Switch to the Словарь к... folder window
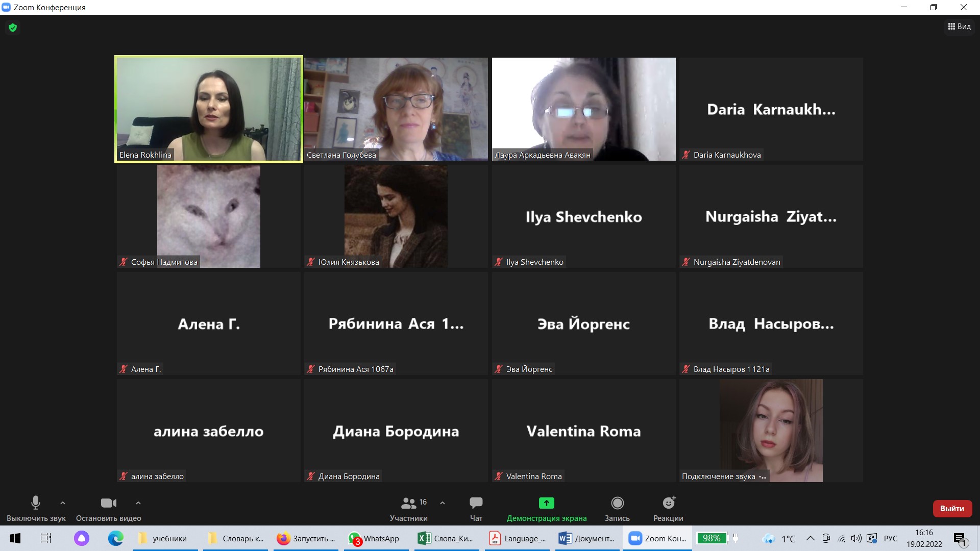 point(236,538)
